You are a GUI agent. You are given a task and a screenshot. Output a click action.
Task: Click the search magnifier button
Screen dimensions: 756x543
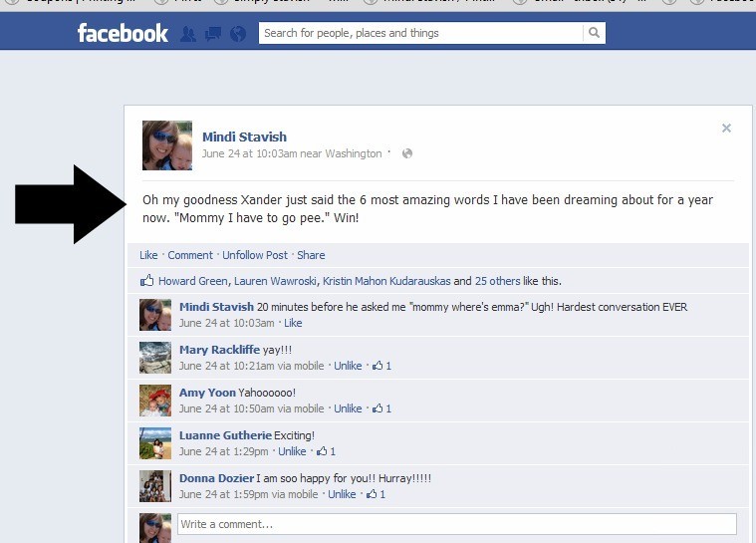pyautogui.click(x=594, y=33)
